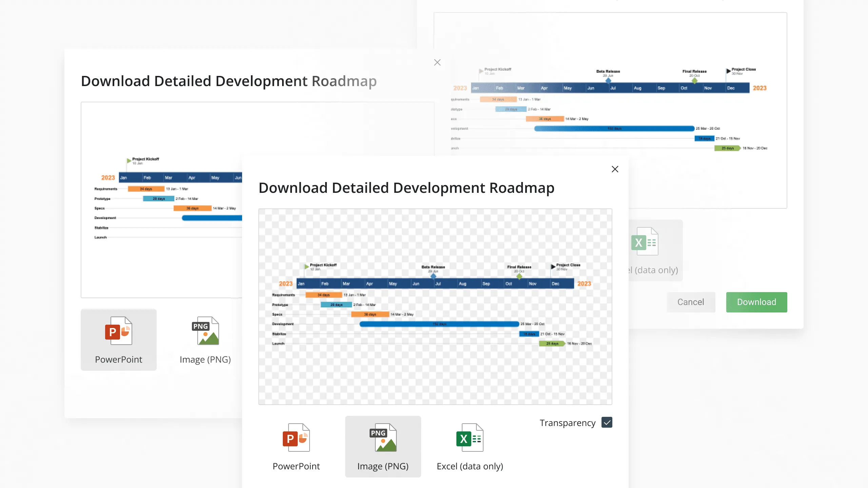
Task: Select PowerPoint tab in format selector
Action: 296,446
